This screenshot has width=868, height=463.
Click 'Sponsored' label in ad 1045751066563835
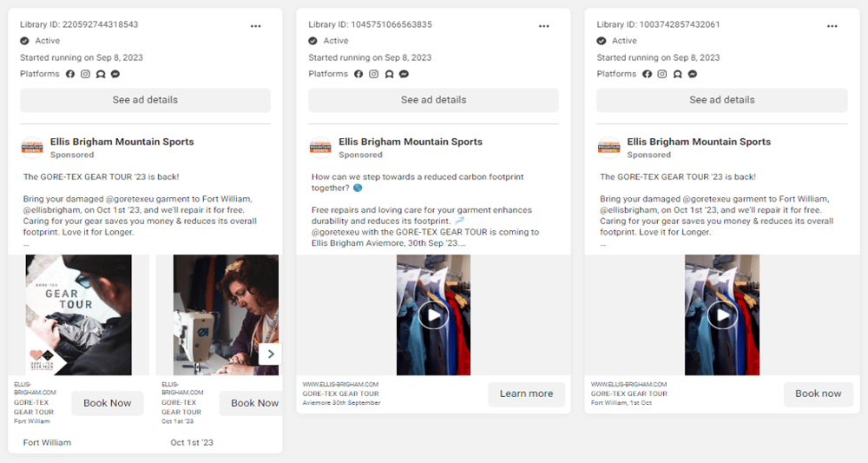(x=360, y=155)
